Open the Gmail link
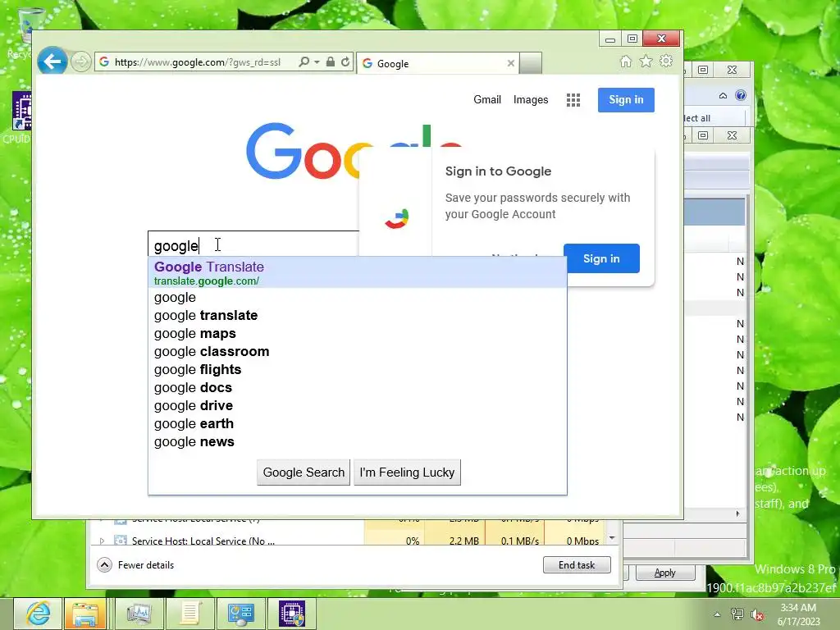The height and width of the screenshot is (630, 840). pyautogui.click(x=487, y=99)
